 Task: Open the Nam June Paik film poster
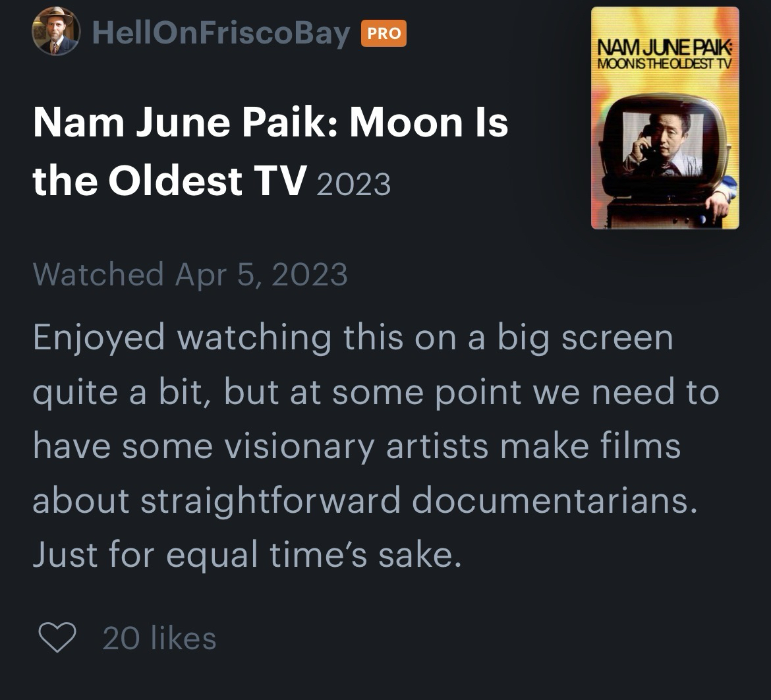point(664,118)
